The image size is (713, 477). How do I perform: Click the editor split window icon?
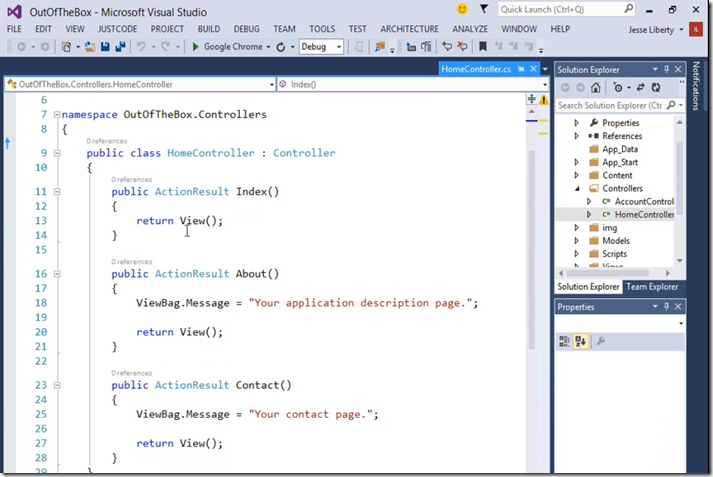(532, 99)
